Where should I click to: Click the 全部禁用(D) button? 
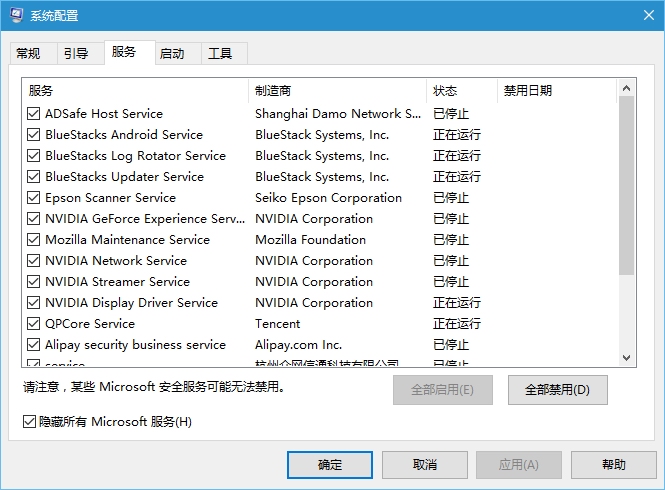click(558, 390)
